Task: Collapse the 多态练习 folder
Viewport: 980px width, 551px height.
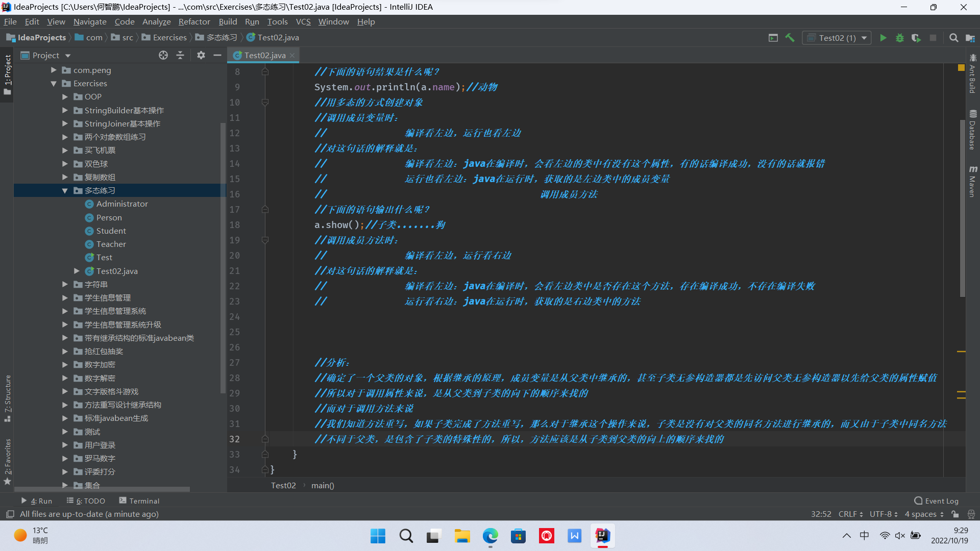Action: (65, 191)
